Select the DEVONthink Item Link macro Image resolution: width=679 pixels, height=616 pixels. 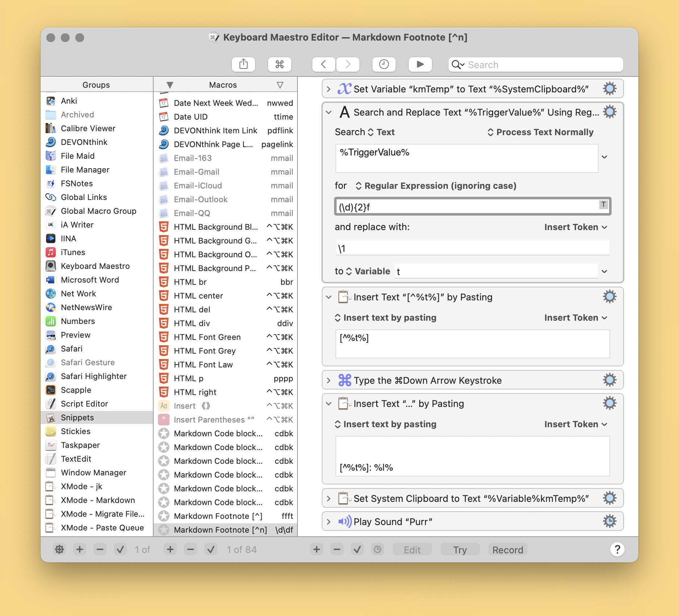(225, 130)
